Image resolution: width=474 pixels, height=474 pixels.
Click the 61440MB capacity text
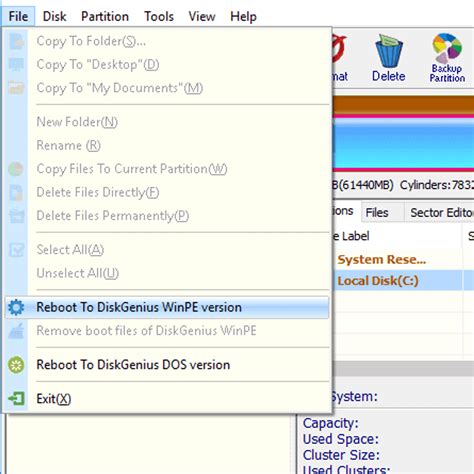point(366,185)
